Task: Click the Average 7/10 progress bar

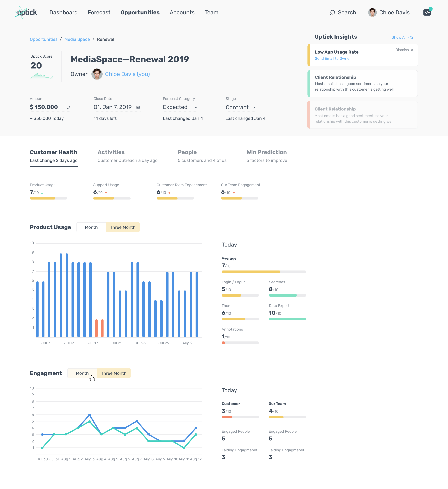Action: point(264,272)
